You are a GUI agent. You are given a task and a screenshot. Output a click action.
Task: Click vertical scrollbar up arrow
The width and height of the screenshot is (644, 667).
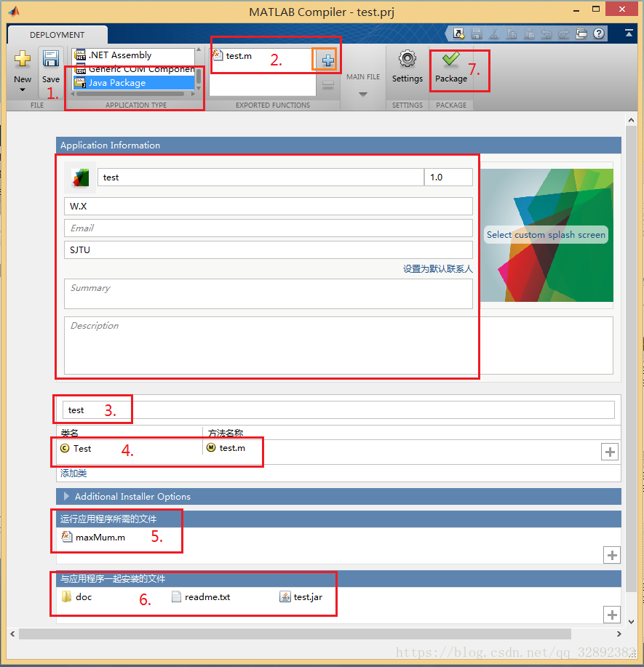click(x=631, y=120)
